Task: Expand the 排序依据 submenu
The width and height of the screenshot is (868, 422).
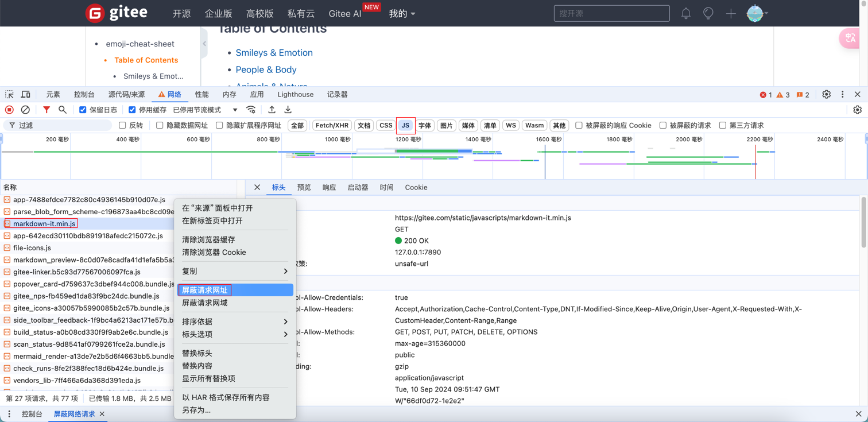Action: (235, 322)
